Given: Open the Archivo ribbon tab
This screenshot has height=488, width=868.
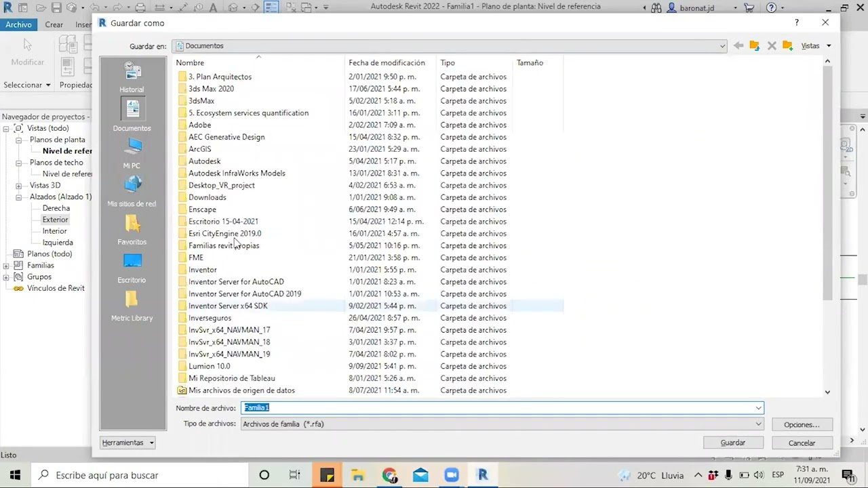Looking at the screenshot, I should [x=19, y=24].
